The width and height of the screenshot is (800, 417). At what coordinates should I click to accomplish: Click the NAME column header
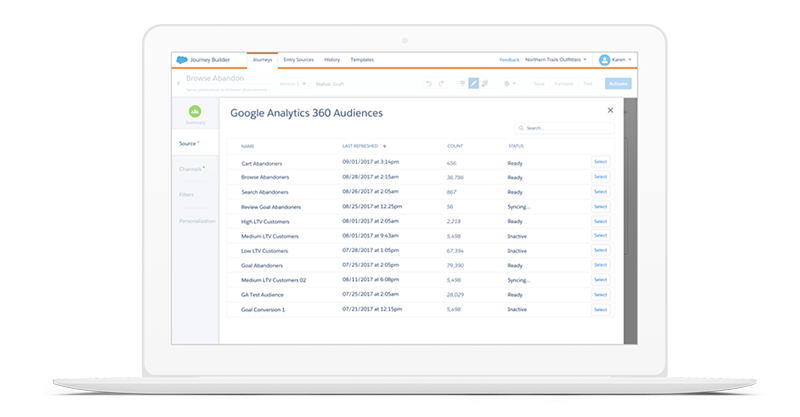point(247,146)
